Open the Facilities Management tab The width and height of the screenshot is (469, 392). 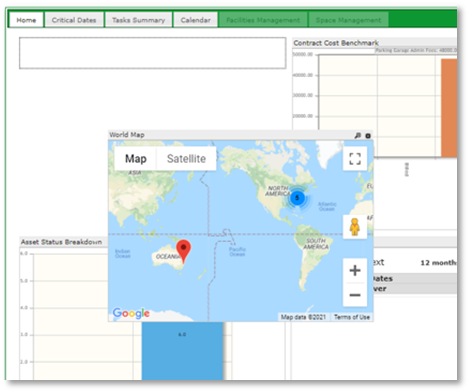[x=263, y=20]
